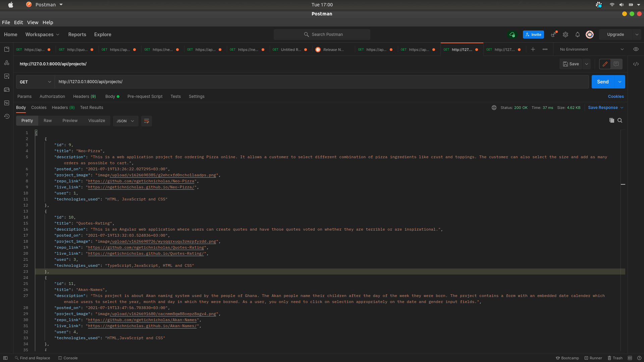Open Bootcamp in the status bar

coord(567,358)
